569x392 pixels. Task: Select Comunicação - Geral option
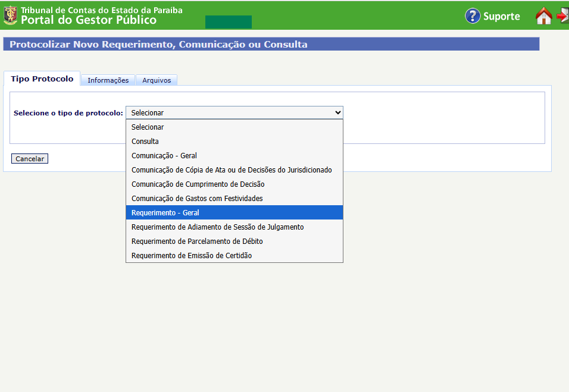pos(235,156)
